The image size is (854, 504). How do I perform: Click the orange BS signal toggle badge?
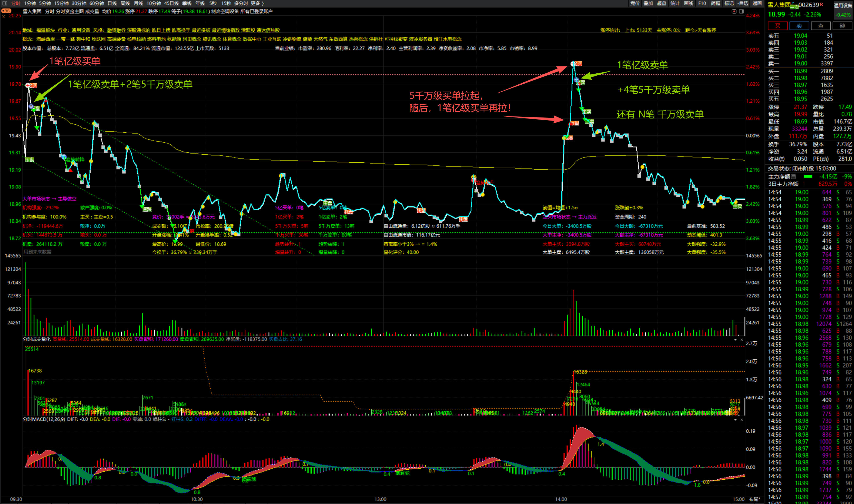pyautogui.click(x=6, y=11)
